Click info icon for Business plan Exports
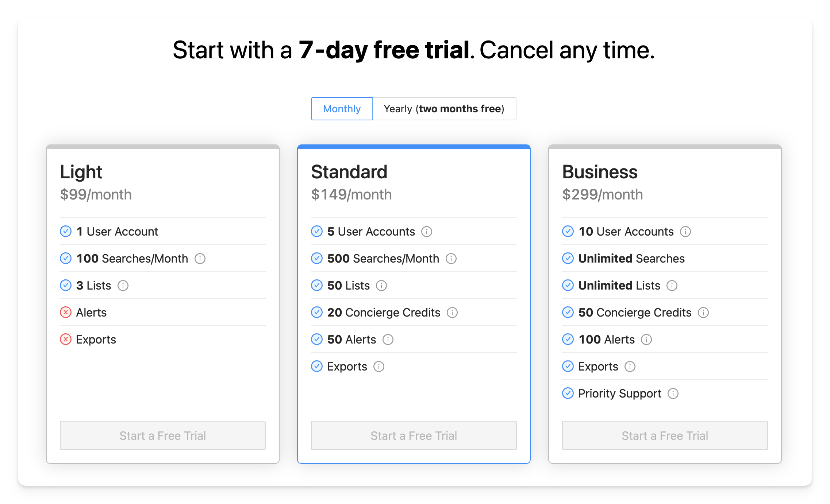Viewport: 830px width, 504px height. click(630, 367)
